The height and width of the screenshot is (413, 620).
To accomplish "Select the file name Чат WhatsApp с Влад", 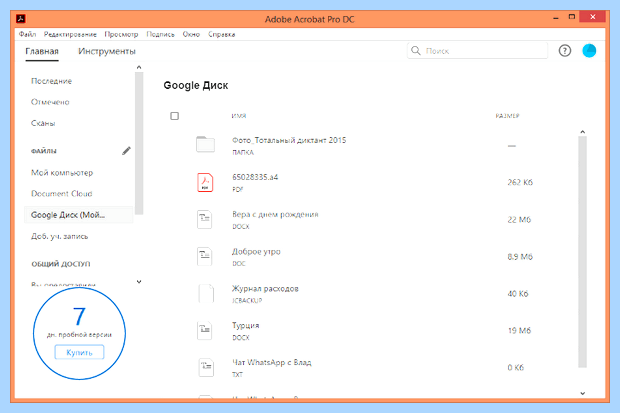I will tap(272, 362).
